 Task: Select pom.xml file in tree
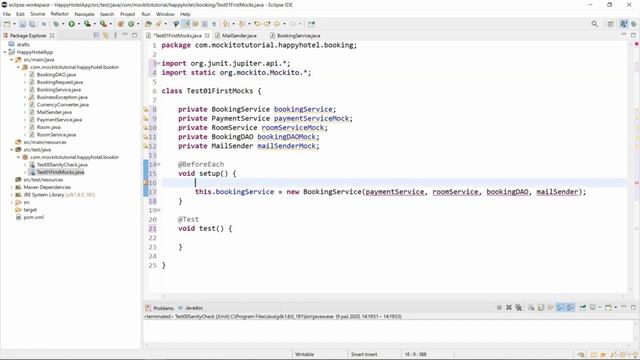(33, 217)
